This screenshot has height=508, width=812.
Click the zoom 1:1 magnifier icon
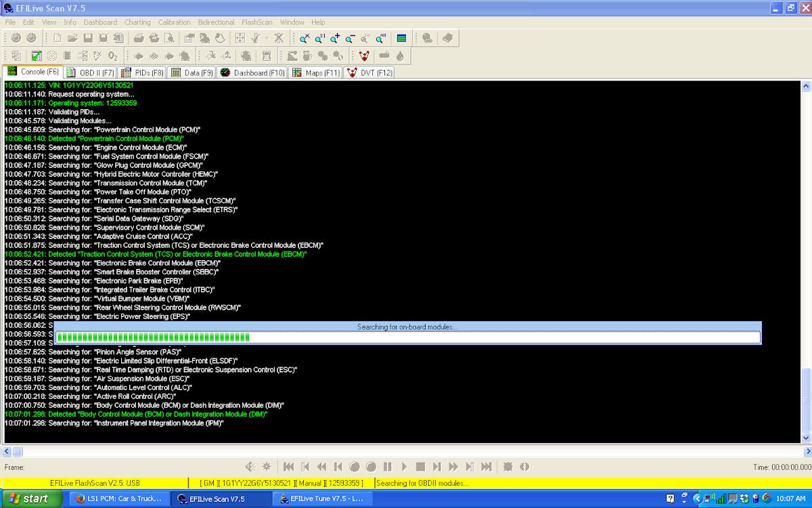coord(320,39)
